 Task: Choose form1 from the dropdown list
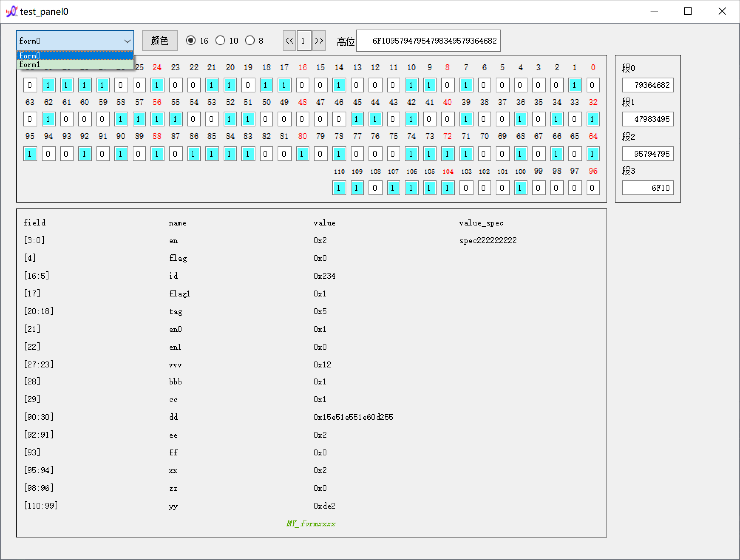75,65
